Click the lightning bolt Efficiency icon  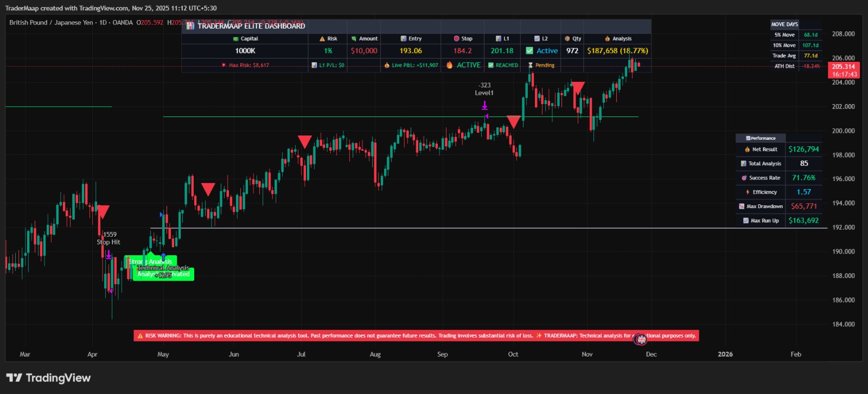(748, 192)
